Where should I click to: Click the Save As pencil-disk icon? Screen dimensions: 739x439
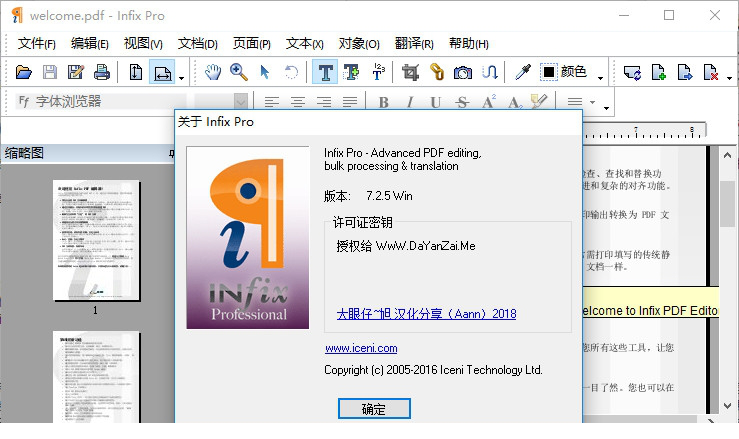tap(75, 72)
